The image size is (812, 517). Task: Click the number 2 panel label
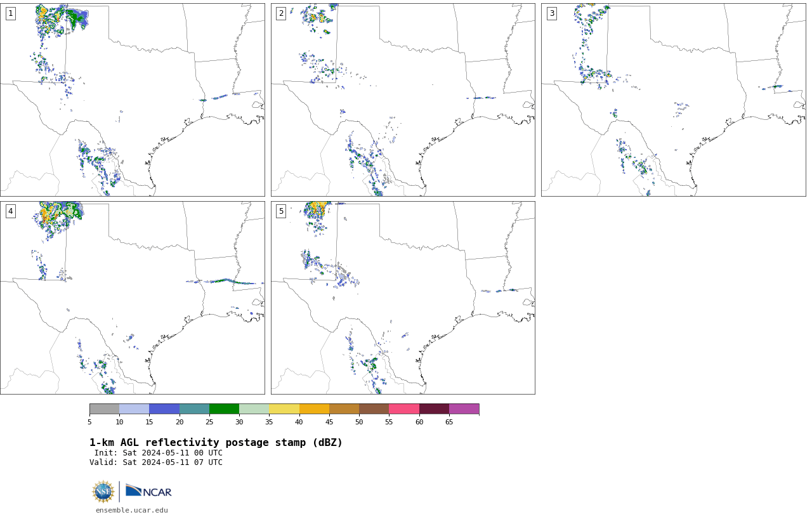click(281, 13)
